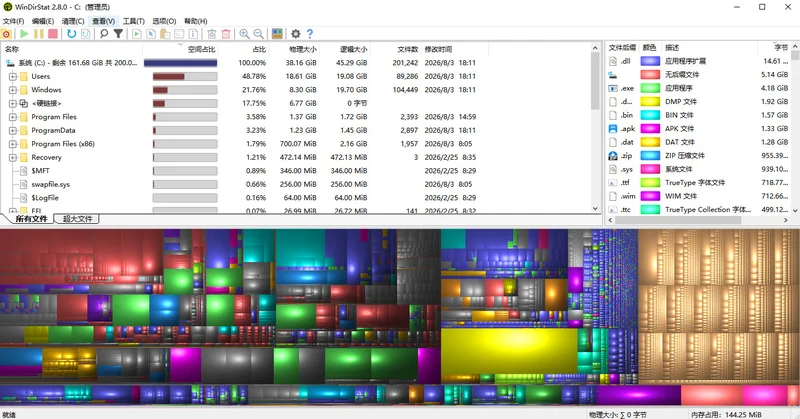Click the delete to recycle bin icon

coord(212,34)
